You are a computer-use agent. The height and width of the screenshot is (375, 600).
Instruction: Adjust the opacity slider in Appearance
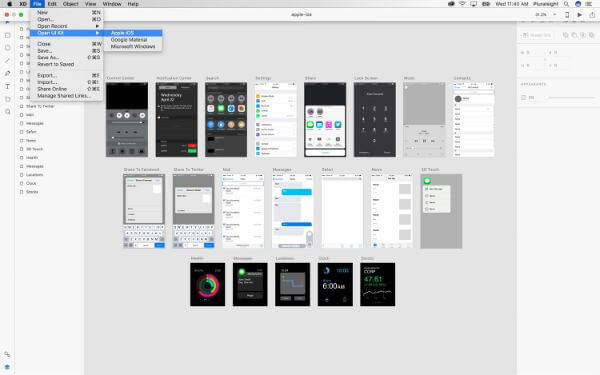pos(572,98)
